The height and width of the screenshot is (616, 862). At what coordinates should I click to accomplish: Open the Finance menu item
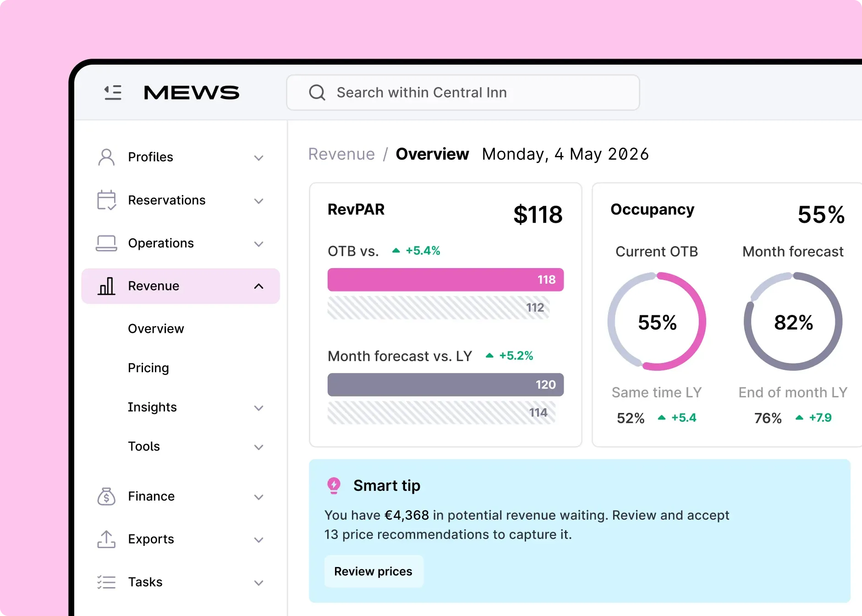coord(181,496)
